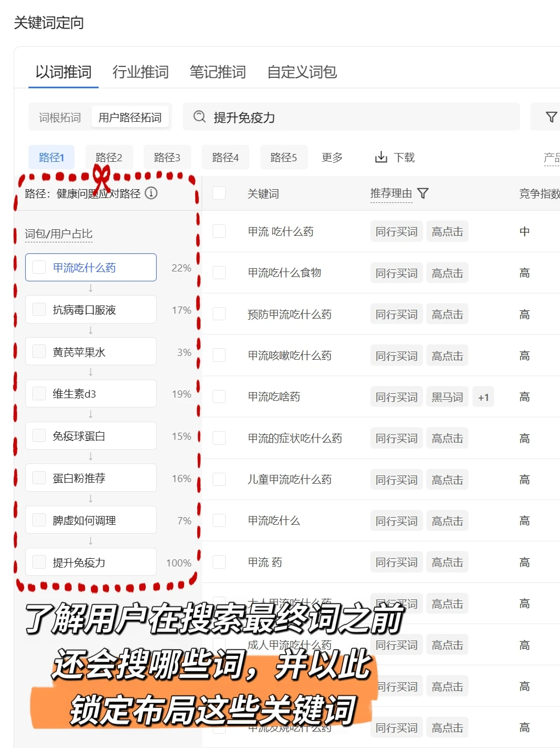The height and width of the screenshot is (748, 560).
Task: Click the download (下载) icon
Action: [x=381, y=157]
